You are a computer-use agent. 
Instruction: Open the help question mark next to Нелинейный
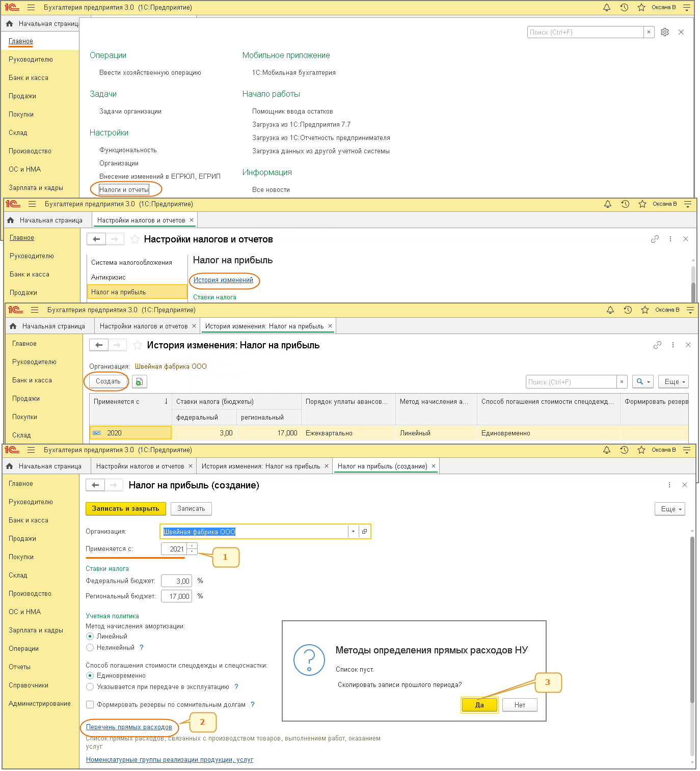(x=142, y=647)
